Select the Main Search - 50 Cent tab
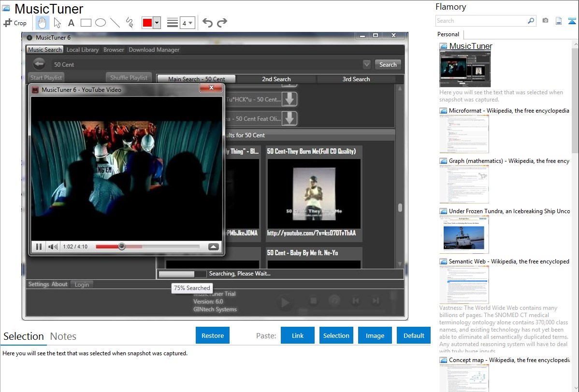This screenshot has width=579, height=392. point(196,79)
